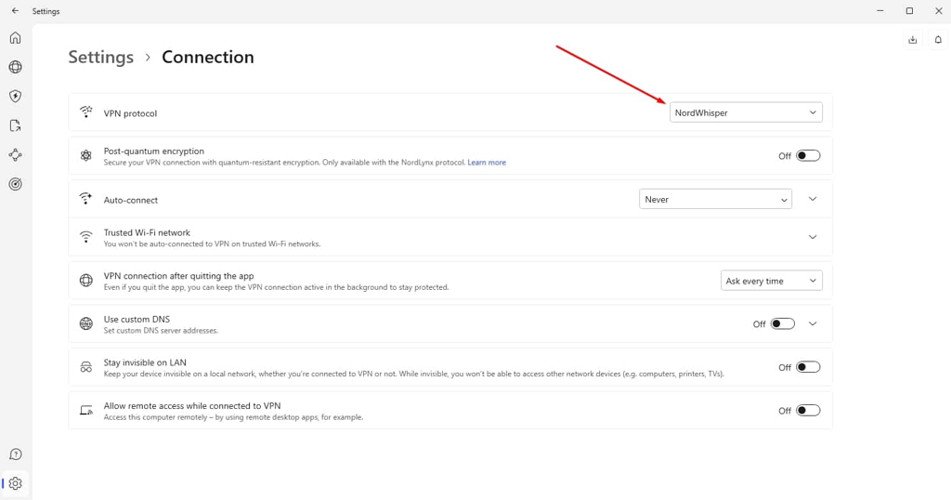The image size is (951, 500).
Task: Open the help question mark icon
Action: coord(15,455)
